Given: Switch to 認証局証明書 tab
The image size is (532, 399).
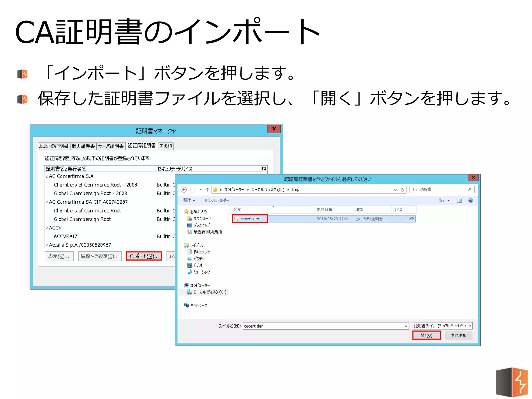Looking at the screenshot, I should pyautogui.click(x=142, y=145).
